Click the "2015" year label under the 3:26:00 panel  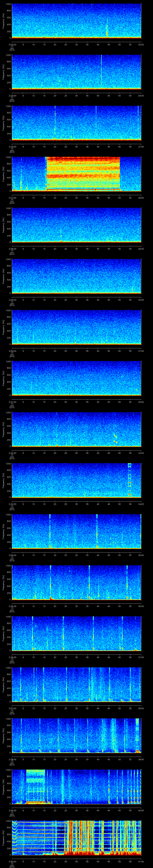[12, 152]
